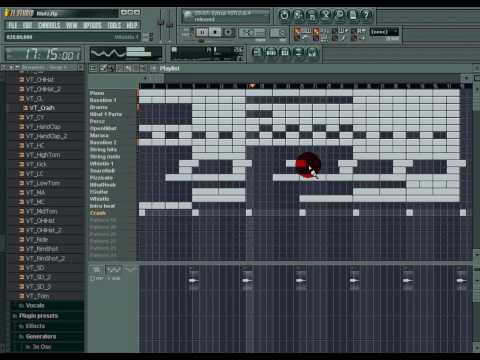Select VT_RimShot_2 sample in browser
This screenshot has height=360, width=480.
46,258
